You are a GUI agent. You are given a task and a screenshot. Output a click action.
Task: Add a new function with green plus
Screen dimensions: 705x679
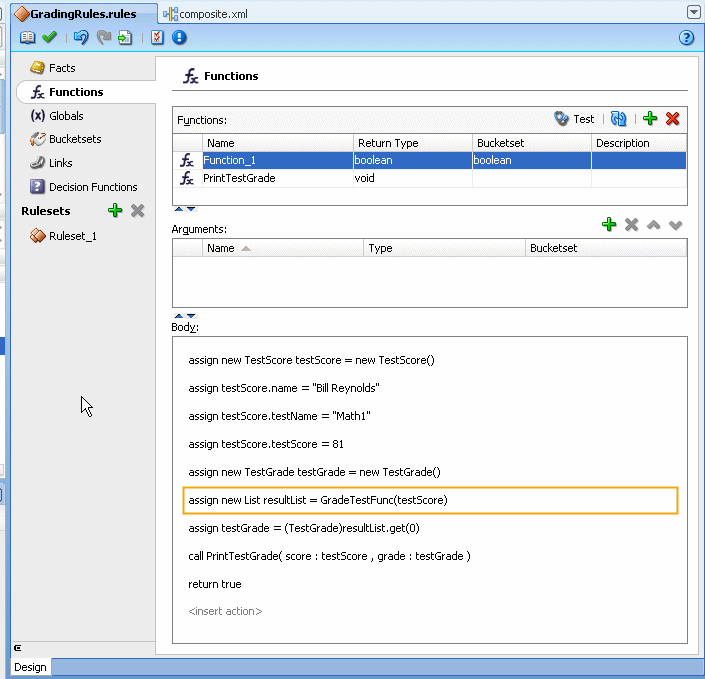[x=650, y=119]
